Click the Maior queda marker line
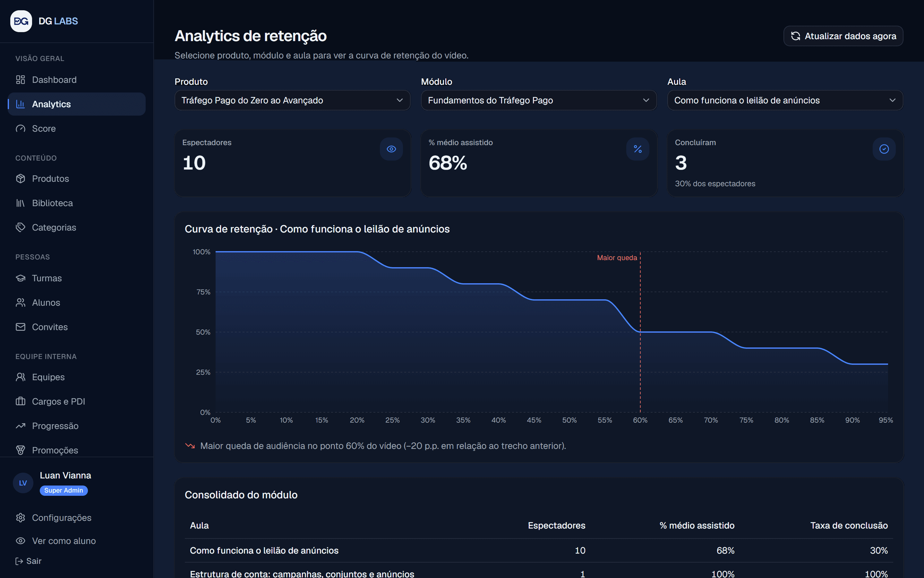Image resolution: width=924 pixels, height=578 pixels. (x=640, y=332)
